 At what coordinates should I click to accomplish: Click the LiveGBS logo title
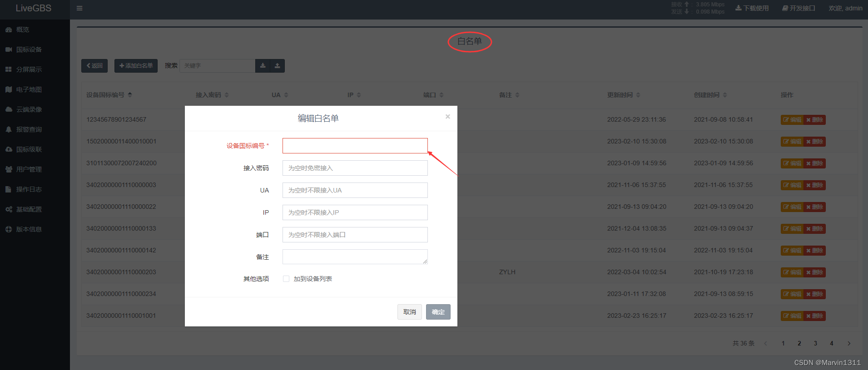[x=34, y=8]
